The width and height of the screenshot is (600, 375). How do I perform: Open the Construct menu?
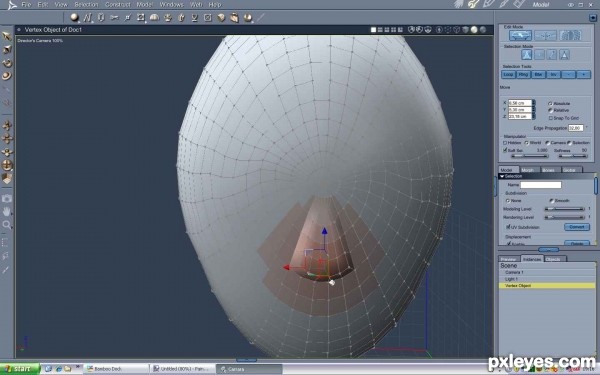(x=117, y=5)
